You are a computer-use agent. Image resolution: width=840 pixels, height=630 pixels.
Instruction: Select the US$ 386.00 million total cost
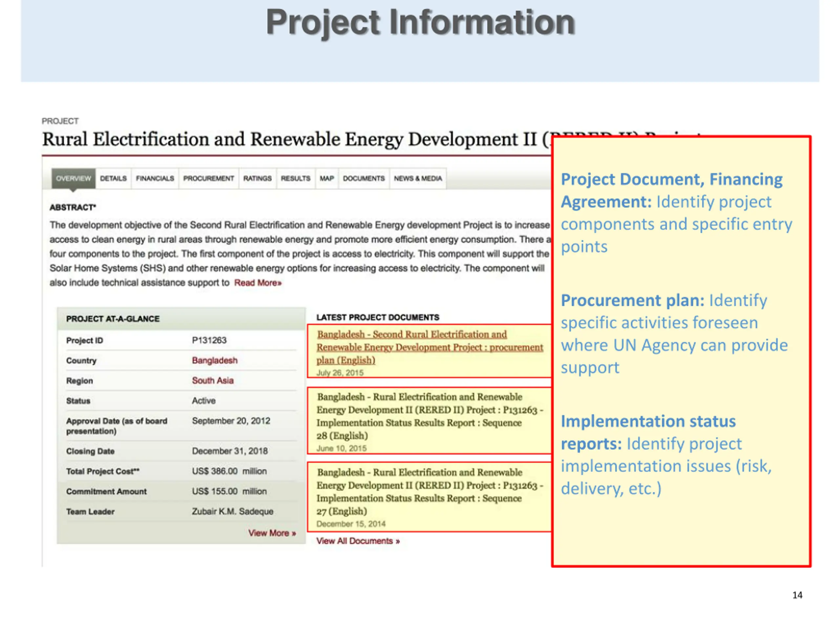(229, 471)
